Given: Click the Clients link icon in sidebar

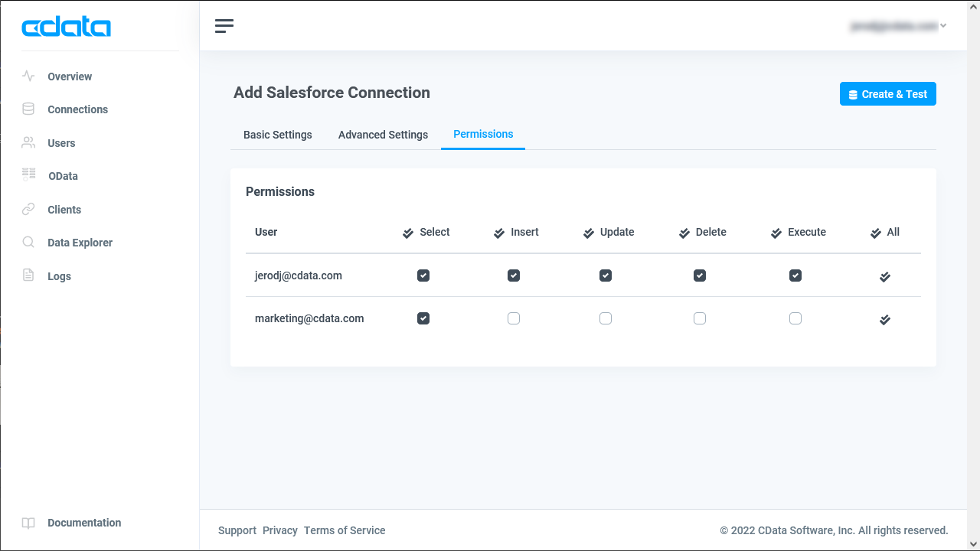Looking at the screenshot, I should [x=28, y=210].
